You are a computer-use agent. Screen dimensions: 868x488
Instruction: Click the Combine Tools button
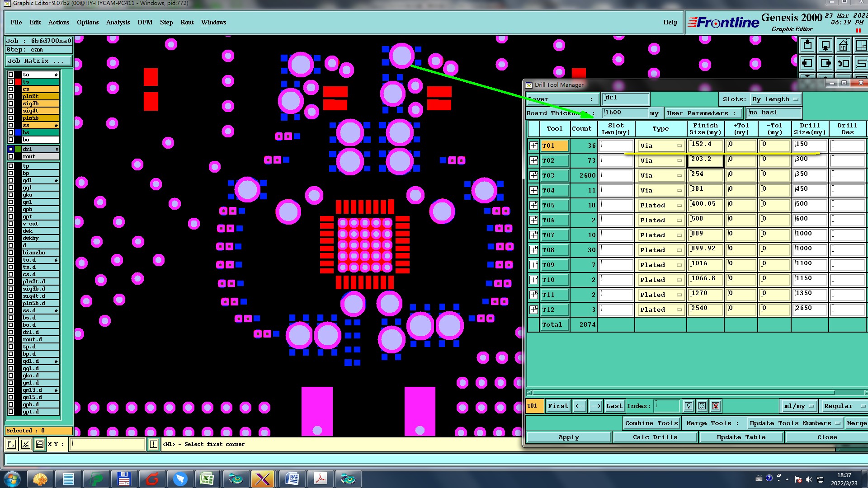651,423
